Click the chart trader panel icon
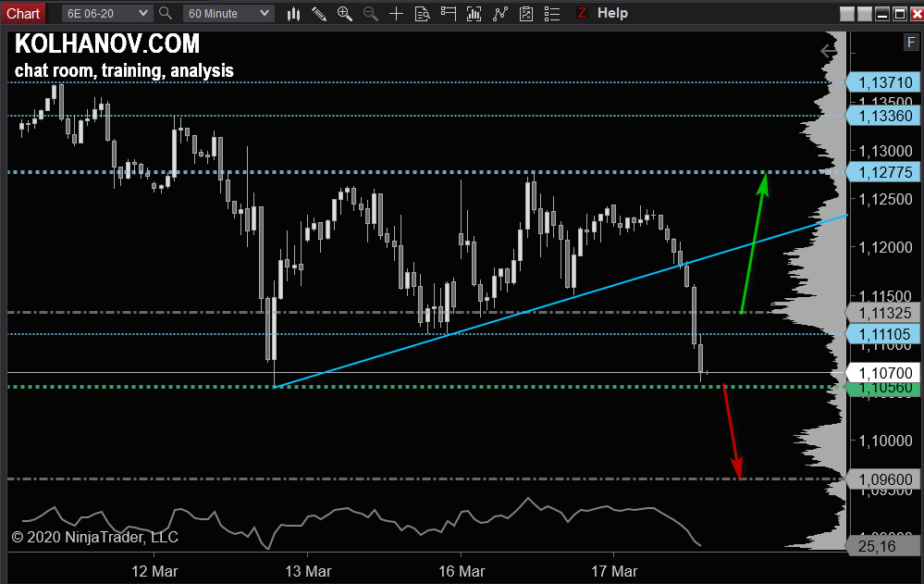Viewport: 924px width, 584px height. click(448, 13)
